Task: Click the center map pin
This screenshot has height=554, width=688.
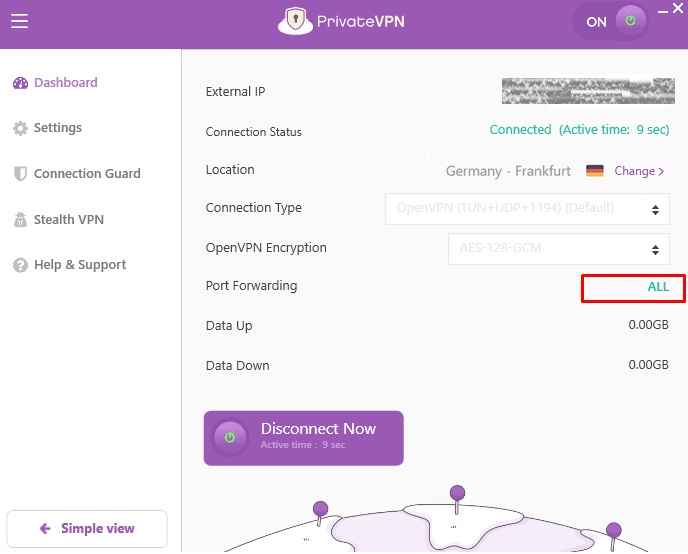Action: click(x=457, y=499)
